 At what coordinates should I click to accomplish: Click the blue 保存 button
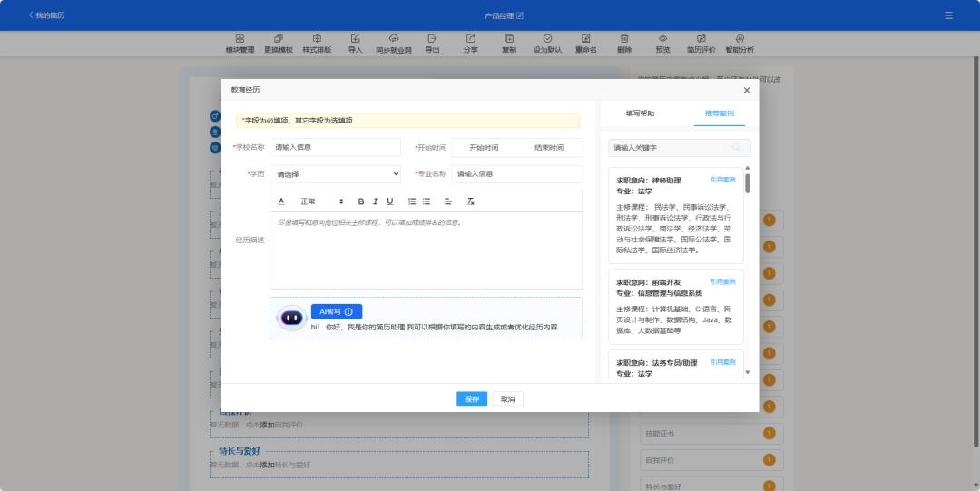[x=472, y=399]
